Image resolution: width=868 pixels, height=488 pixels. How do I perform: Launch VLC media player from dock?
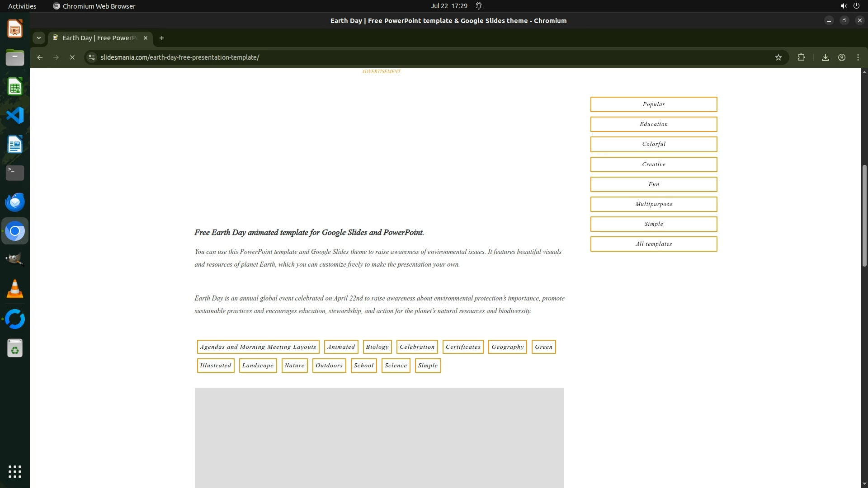point(15,289)
